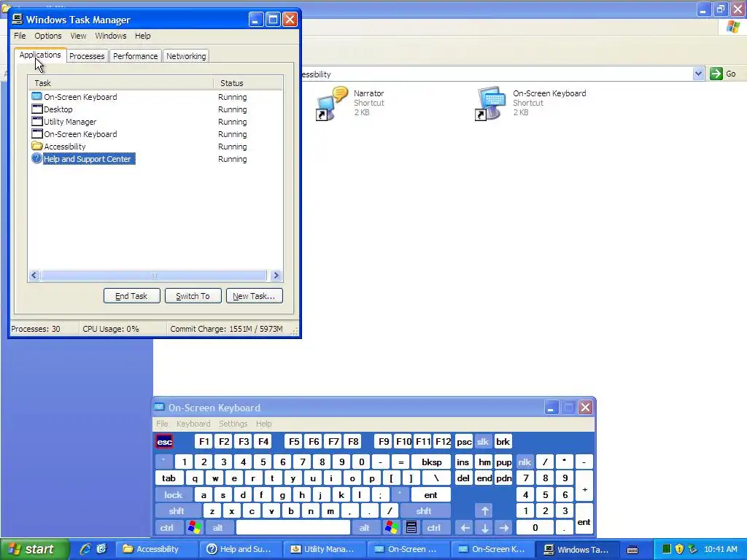Open the Keyboard menu in On-Screen Keyboard
Viewport: 747px width, 560px height.
193,424
